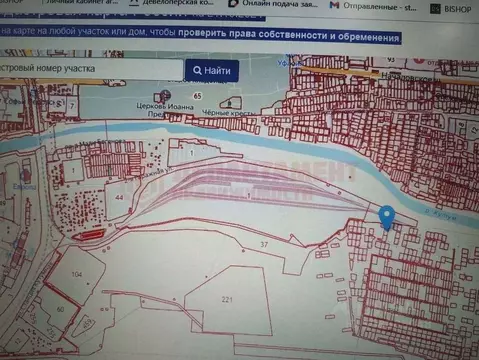Screen dimensions: 479x360
Task: Open the BISHOP bookmark
Action: pos(450,9)
